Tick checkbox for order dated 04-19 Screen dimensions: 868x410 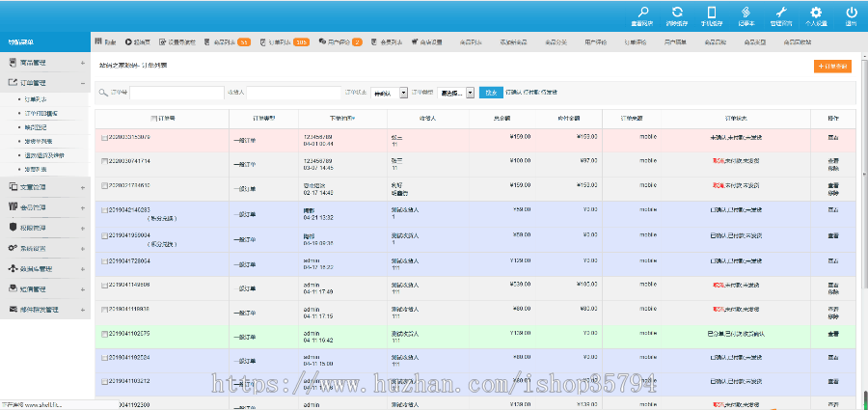104,235
